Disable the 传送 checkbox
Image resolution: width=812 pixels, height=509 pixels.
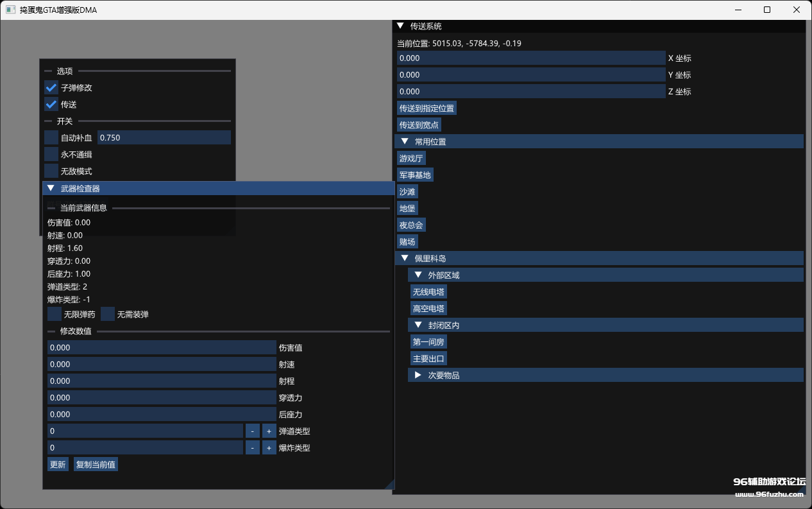(51, 104)
